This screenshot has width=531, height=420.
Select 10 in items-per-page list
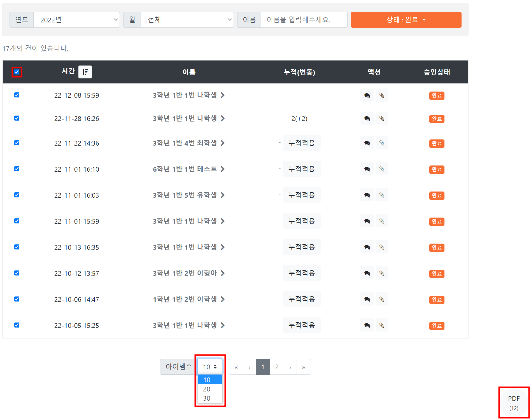210,380
